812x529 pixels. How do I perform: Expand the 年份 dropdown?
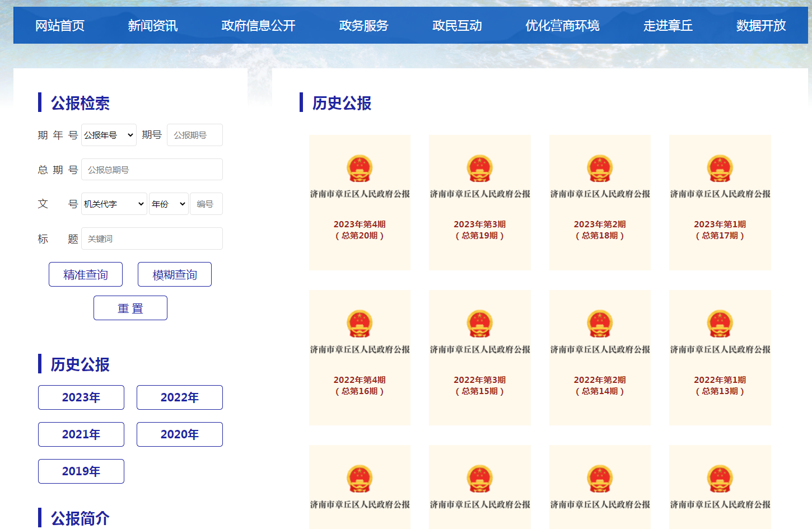[x=169, y=204]
